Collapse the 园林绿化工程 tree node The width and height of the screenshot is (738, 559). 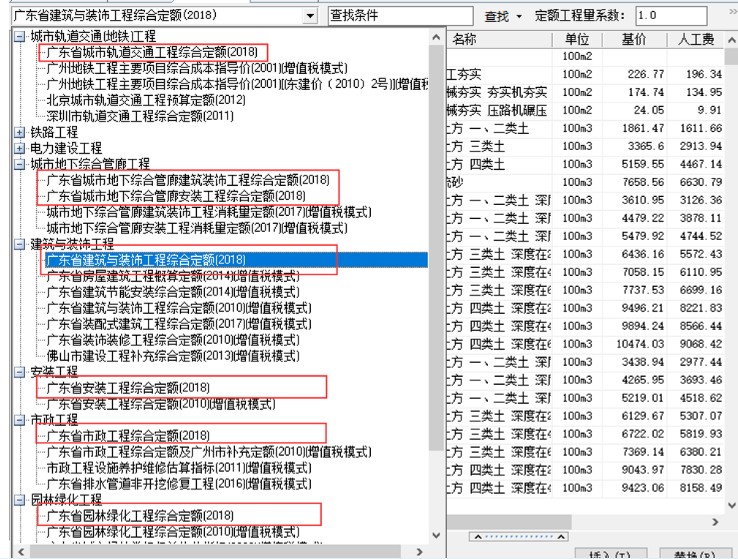click(19, 500)
